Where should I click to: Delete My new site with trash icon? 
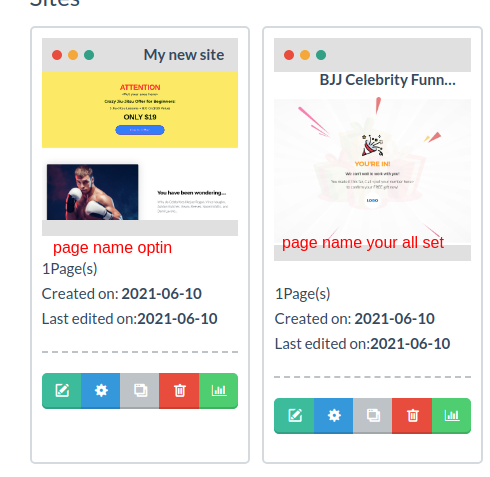coord(179,390)
